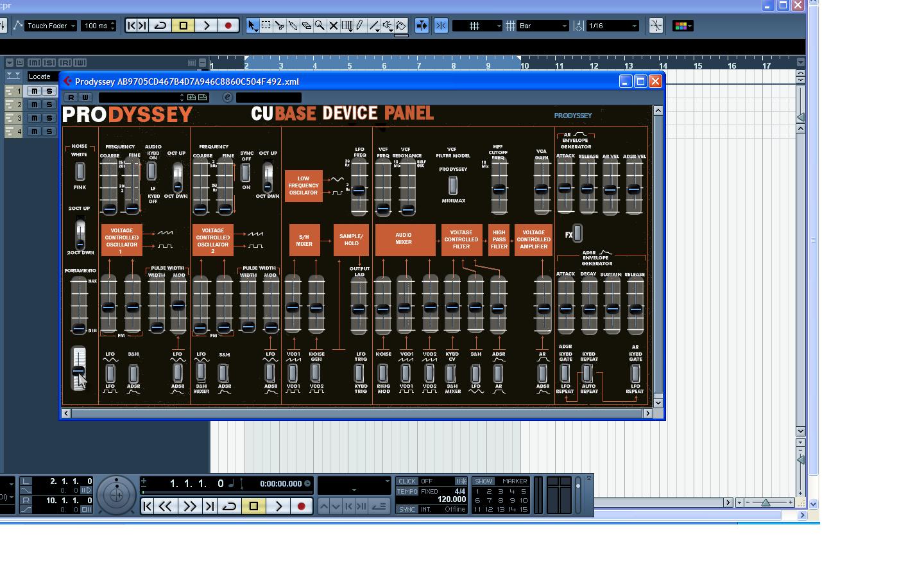Select the Range Selection tool

click(266, 26)
